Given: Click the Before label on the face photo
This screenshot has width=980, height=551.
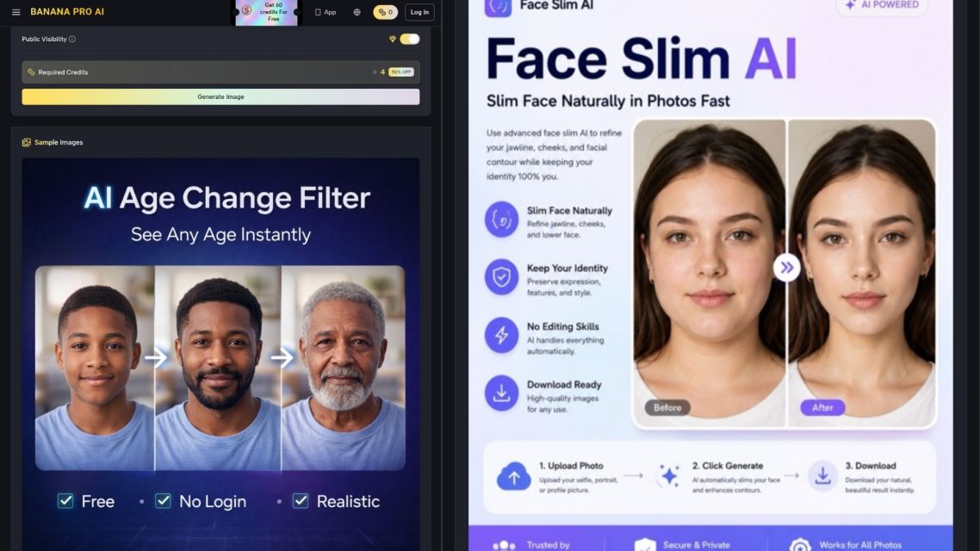Looking at the screenshot, I should pyautogui.click(x=667, y=408).
